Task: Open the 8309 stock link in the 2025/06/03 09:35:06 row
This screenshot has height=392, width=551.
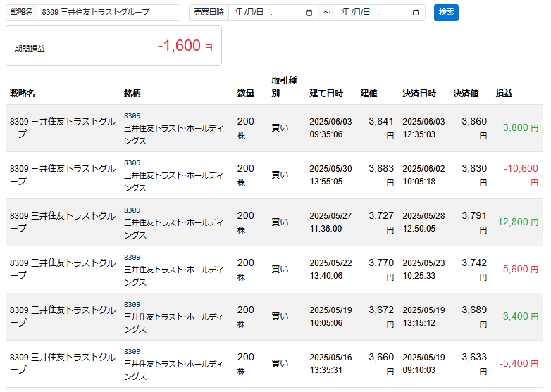Action: tap(132, 116)
